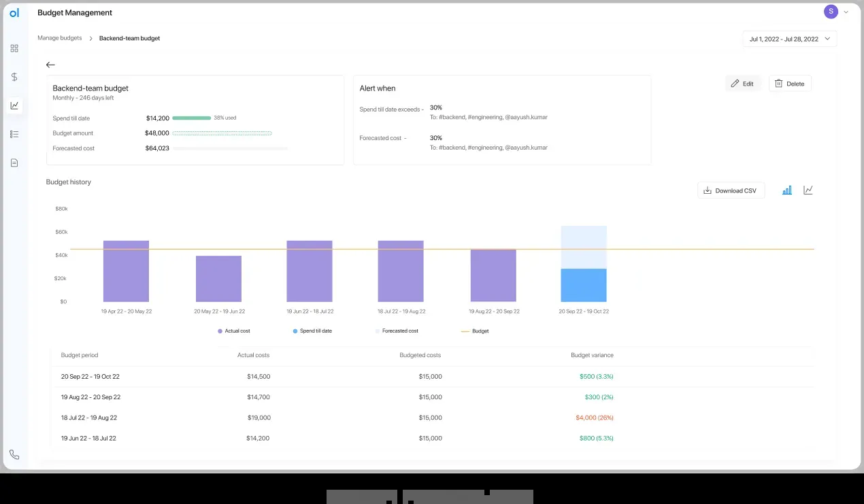864x504 pixels.
Task: Open the dashboard grid icon in sidebar
Action: pyautogui.click(x=14, y=48)
